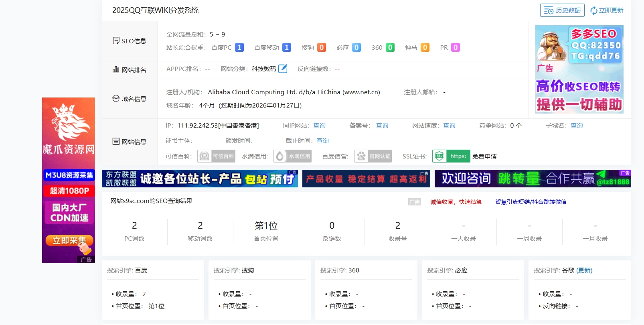Click the green https SSL badge

[451, 156]
